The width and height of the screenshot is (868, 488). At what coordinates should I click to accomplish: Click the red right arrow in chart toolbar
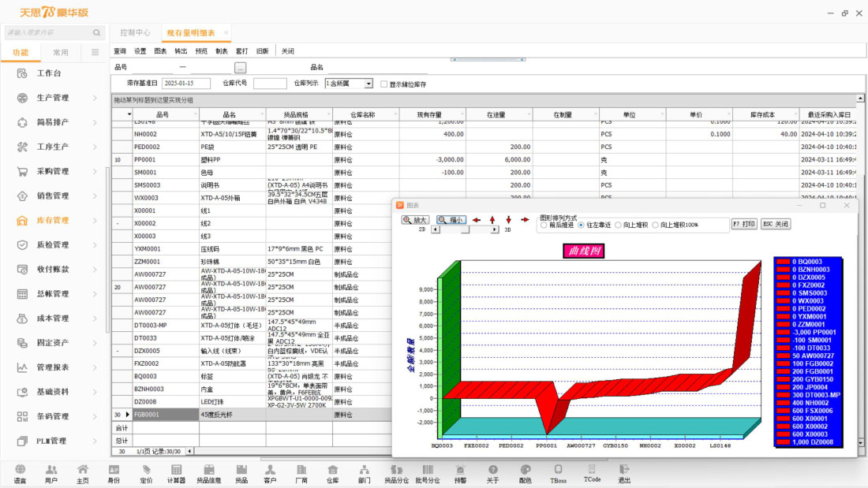(526, 220)
